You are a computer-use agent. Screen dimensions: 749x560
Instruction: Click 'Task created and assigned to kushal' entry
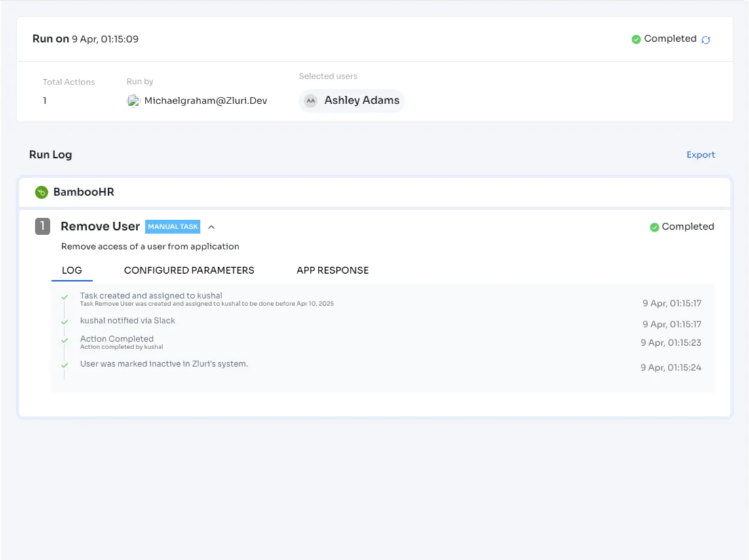click(151, 295)
